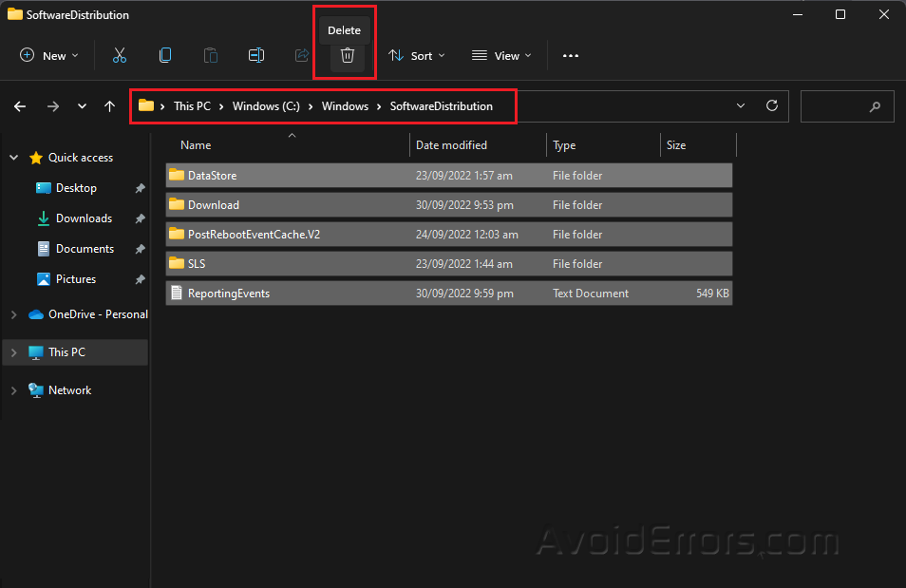Expand the Network tree node
This screenshot has width=906, height=588.
click(x=13, y=390)
